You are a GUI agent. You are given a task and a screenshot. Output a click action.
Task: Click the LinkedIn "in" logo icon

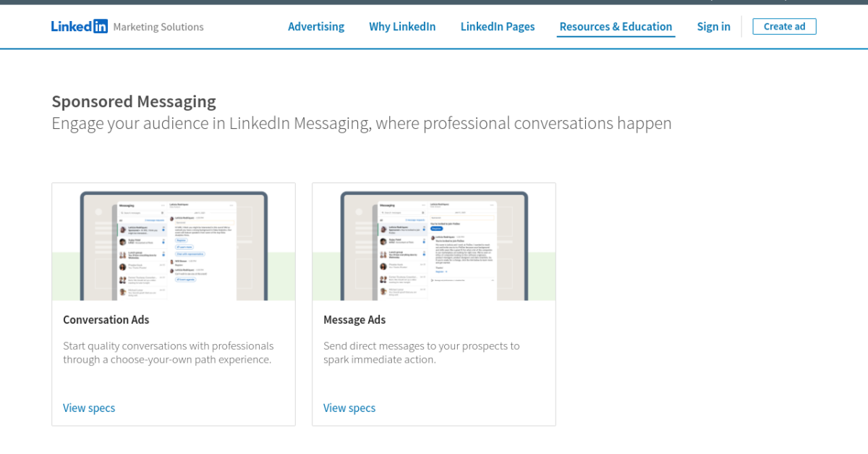(100, 26)
